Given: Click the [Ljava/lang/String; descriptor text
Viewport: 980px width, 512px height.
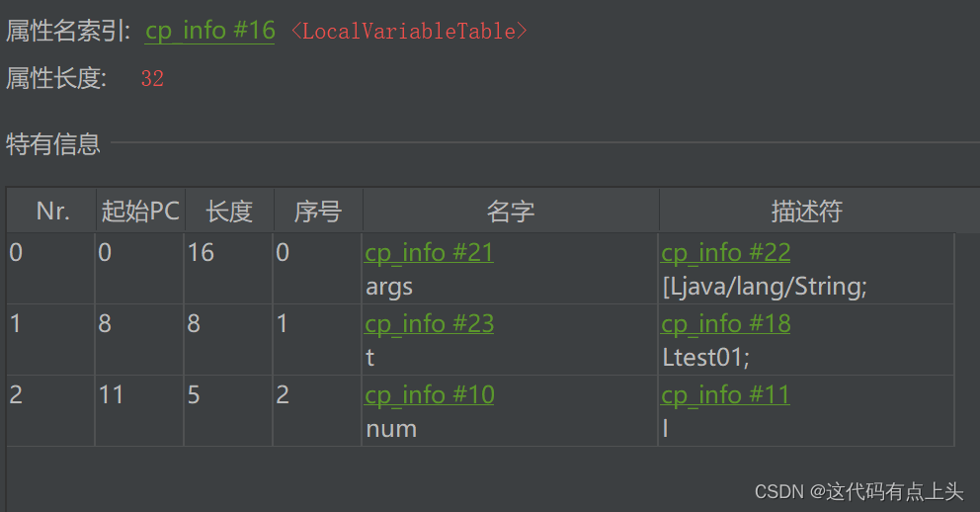Looking at the screenshot, I should click(x=764, y=287).
